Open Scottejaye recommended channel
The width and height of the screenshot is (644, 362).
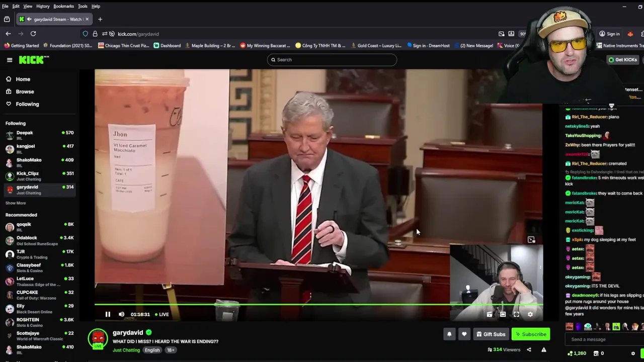click(x=39, y=335)
